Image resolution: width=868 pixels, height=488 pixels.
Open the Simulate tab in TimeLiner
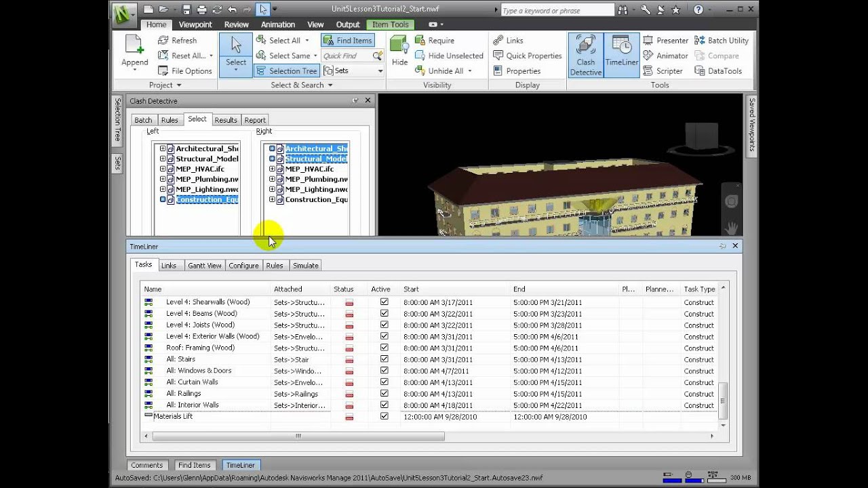pos(305,266)
